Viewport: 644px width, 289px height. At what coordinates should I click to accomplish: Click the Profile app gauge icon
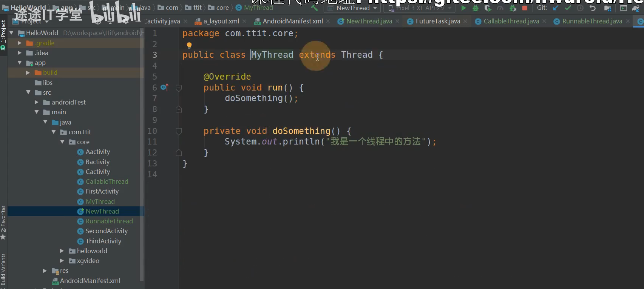[x=500, y=8]
